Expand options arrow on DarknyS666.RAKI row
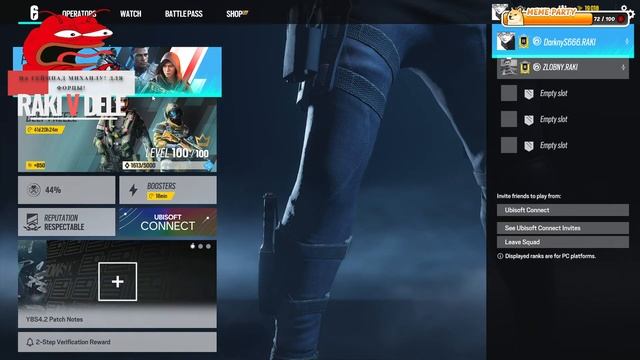640x360 pixels. [627, 42]
